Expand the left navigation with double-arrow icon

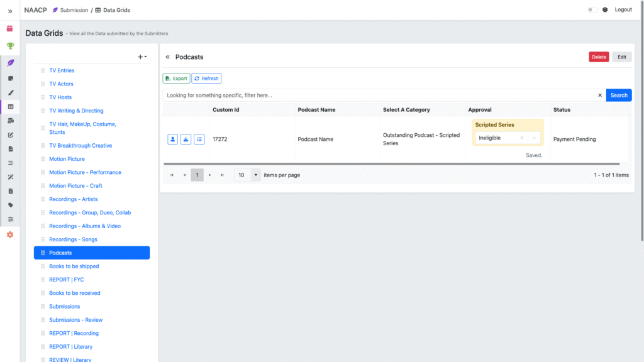[x=10, y=11]
